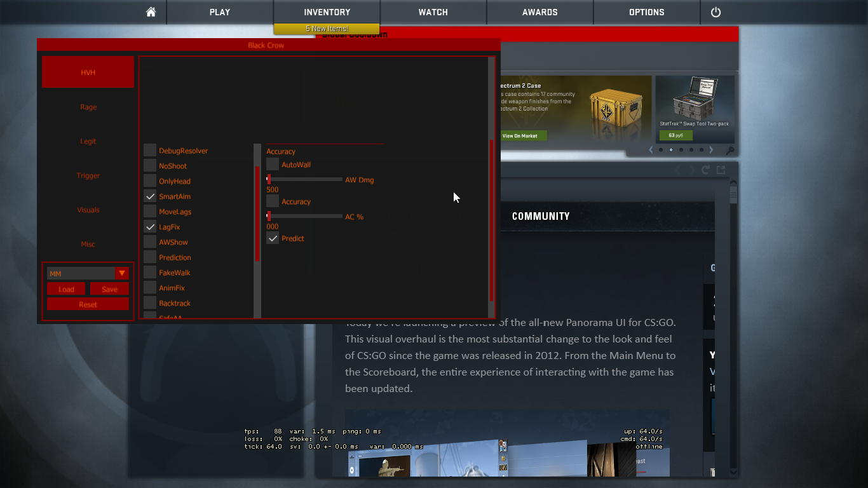Open the OPTIONS menu
868x488 pixels.
pyautogui.click(x=647, y=12)
